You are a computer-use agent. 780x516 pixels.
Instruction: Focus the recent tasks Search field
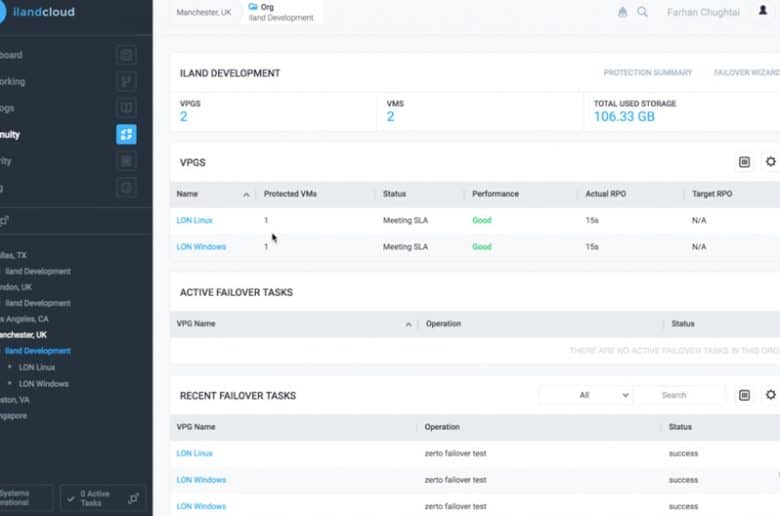pyautogui.click(x=681, y=395)
